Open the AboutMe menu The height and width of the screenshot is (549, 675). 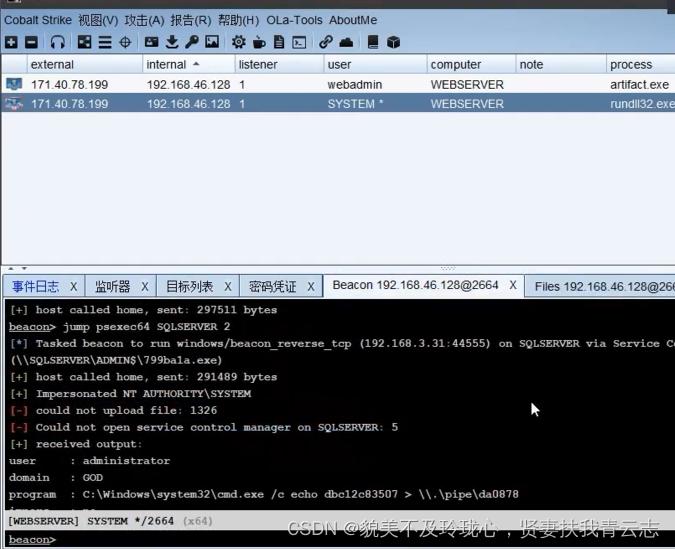(353, 20)
